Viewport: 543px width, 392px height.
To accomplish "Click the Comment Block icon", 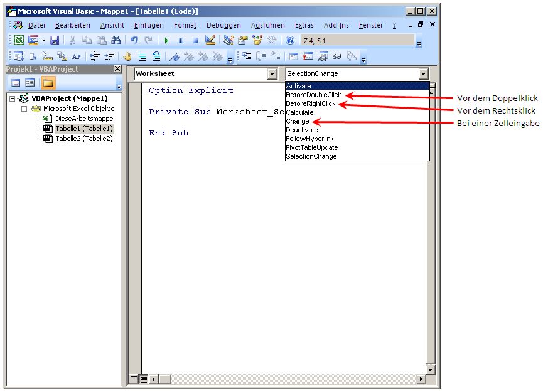I will (x=142, y=56).
